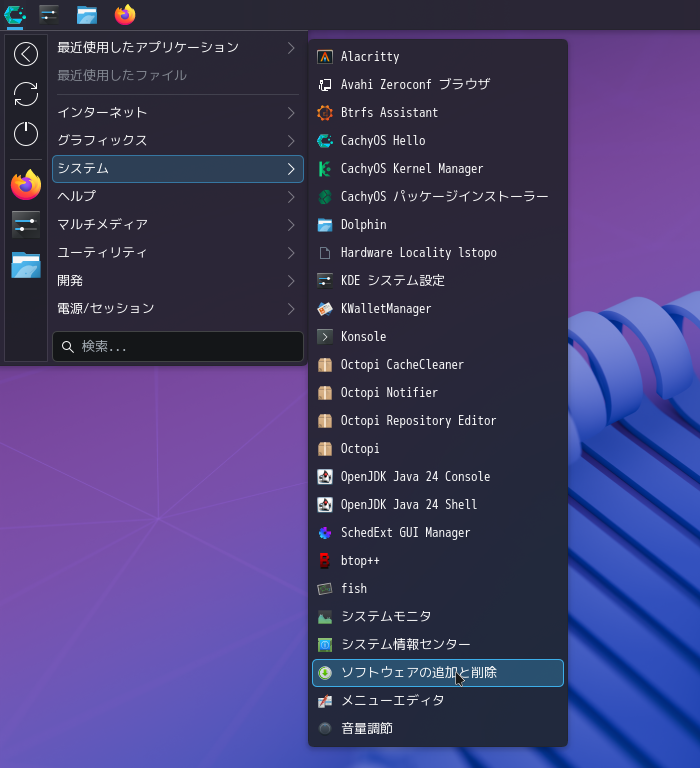The width and height of the screenshot is (700, 768).
Task: Launch Firefox from the top panel
Action: coord(125,15)
